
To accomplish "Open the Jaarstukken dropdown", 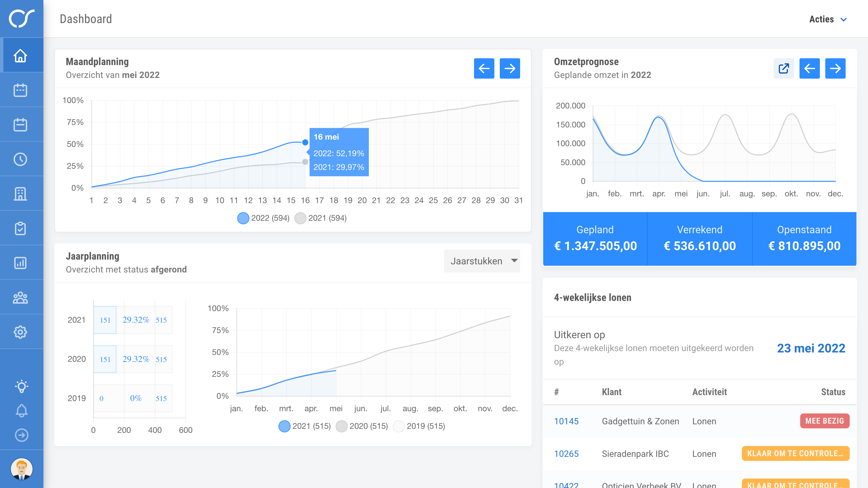I will pos(482,261).
